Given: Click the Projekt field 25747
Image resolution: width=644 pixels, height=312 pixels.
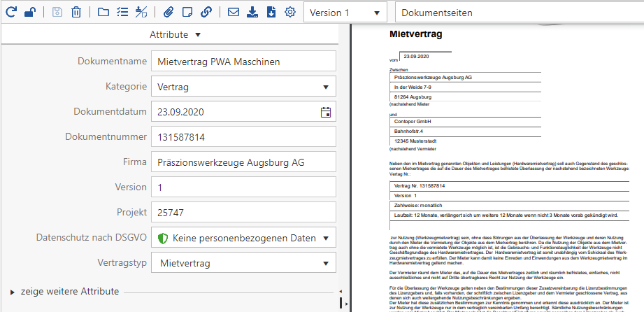Looking at the screenshot, I should [243, 213].
